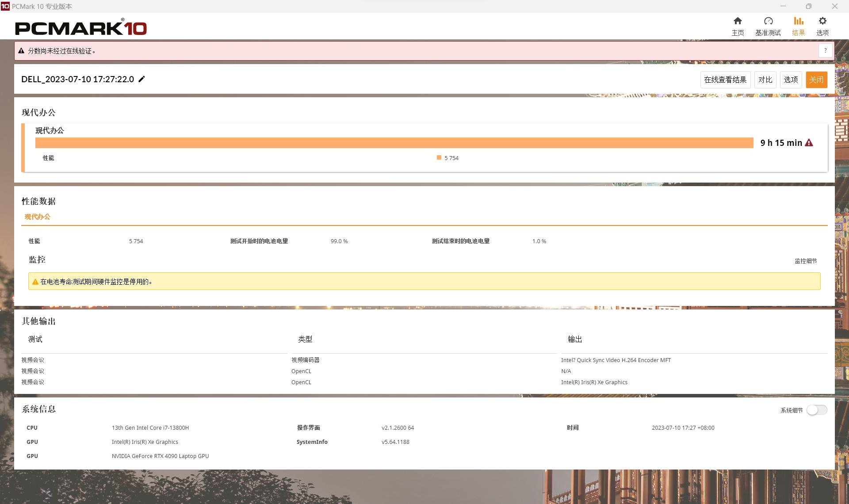Open the Options (选项) gear icon
Screen dimensions: 849x504
pyautogui.click(x=822, y=21)
